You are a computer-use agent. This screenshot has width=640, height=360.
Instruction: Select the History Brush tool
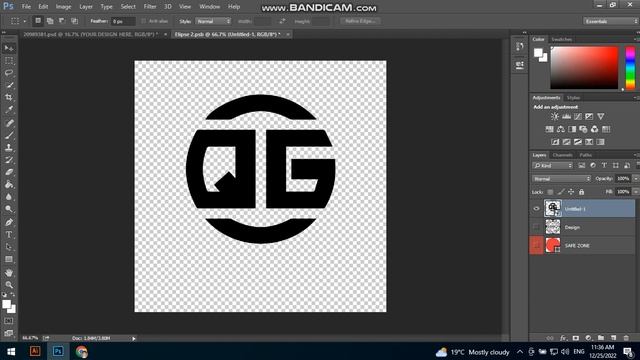[x=9, y=160]
